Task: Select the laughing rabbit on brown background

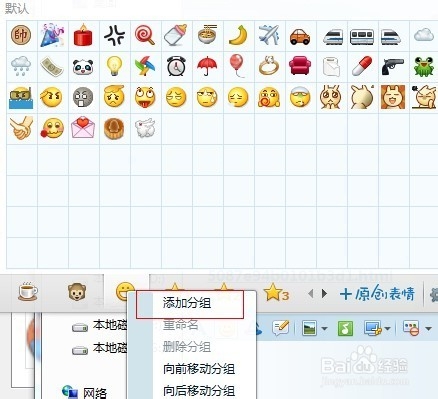Action: tap(393, 97)
